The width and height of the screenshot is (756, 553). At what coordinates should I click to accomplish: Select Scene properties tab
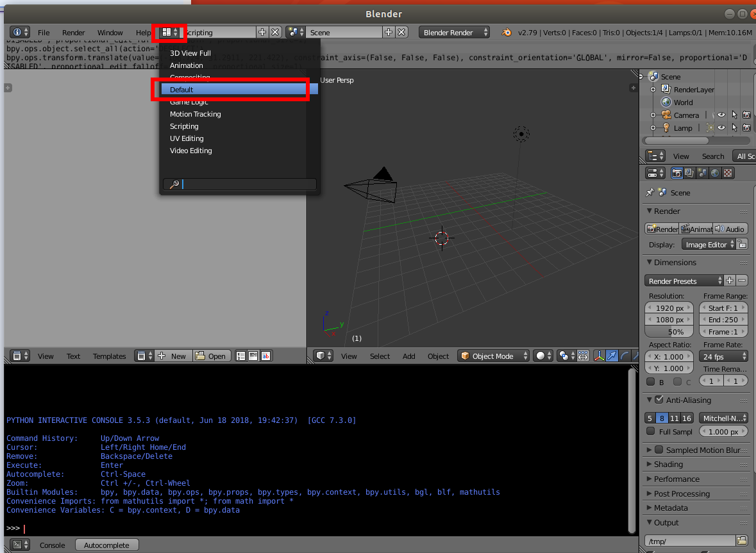tap(703, 173)
